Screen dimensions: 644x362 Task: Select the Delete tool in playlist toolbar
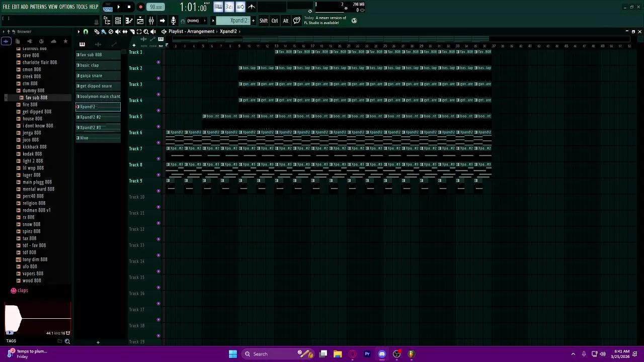click(111, 31)
